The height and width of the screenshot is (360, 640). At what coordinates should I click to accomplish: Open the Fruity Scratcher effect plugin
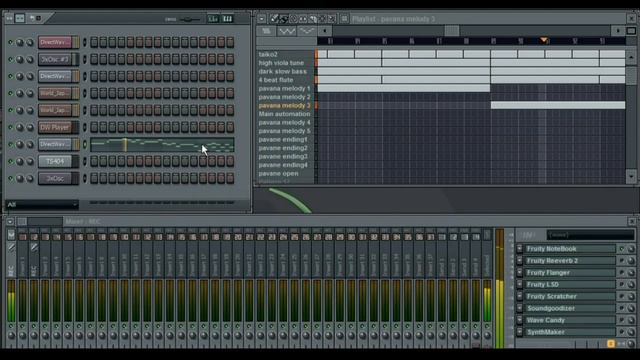570,296
